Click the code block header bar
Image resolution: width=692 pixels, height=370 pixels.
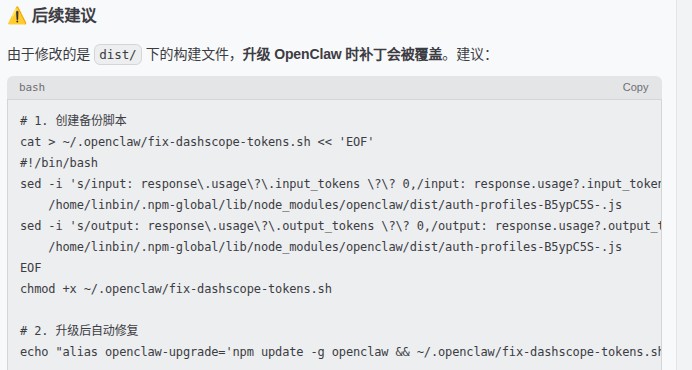tap(334, 87)
